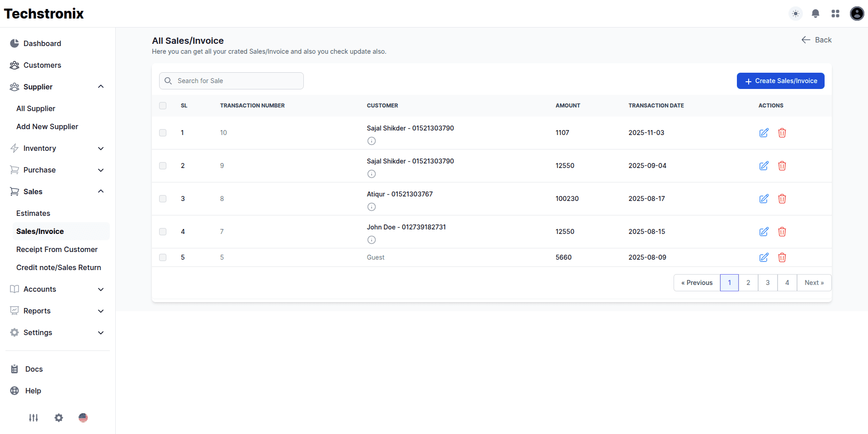Screen dimensions: 868x434
Task: Navigate to Credit note/Sales Return
Action: 58,267
